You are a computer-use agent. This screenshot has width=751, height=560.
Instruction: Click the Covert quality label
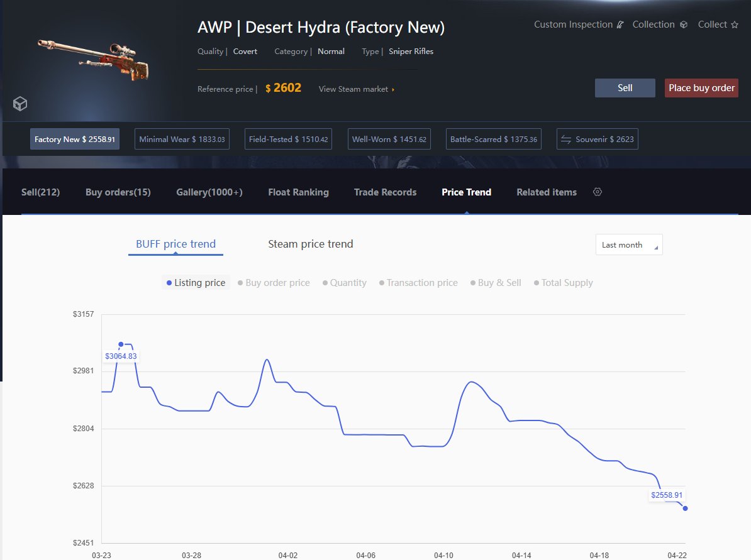(245, 51)
